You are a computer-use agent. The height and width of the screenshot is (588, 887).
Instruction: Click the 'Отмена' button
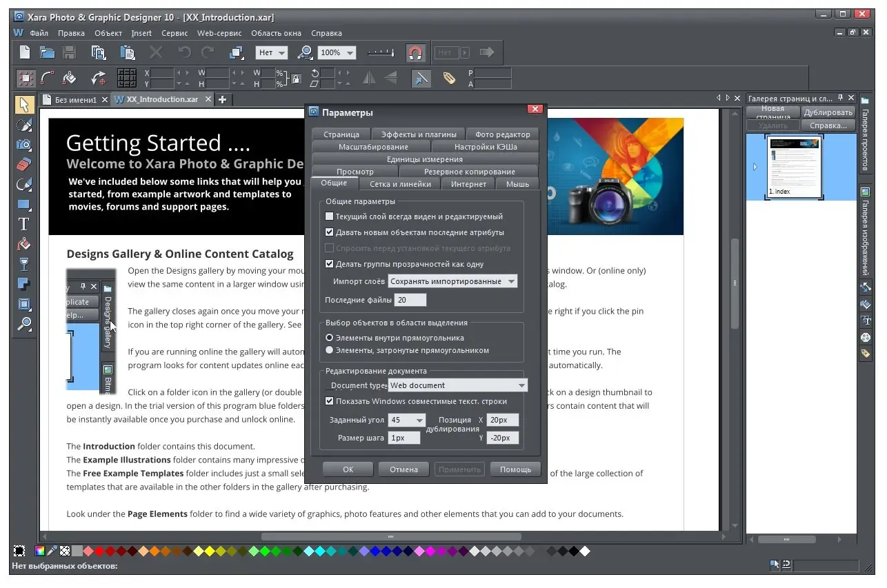point(403,469)
